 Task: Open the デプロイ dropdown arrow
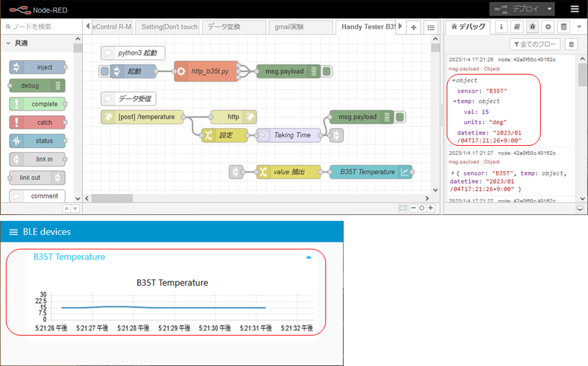(550, 9)
